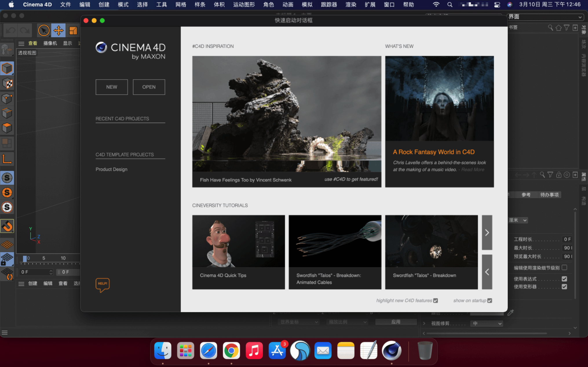Screen dimensions: 588x367
Task: Disable the 使用表达式 checkbox
Action: [x=564, y=279]
